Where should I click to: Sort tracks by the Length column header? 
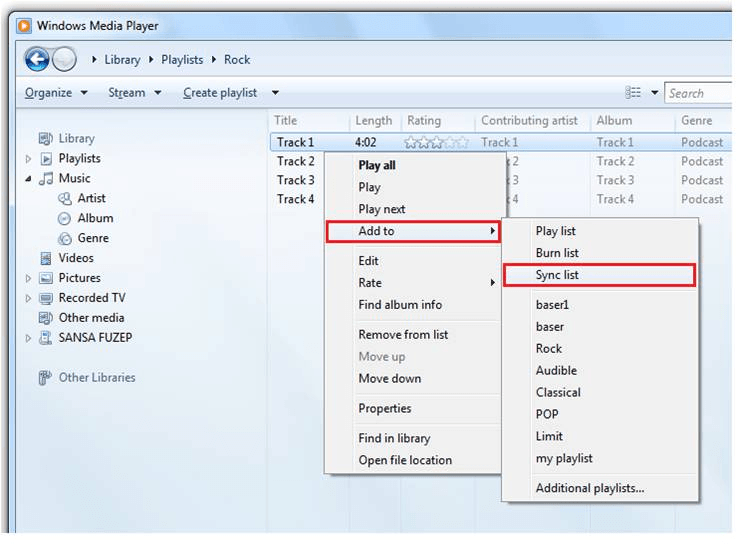(x=374, y=121)
